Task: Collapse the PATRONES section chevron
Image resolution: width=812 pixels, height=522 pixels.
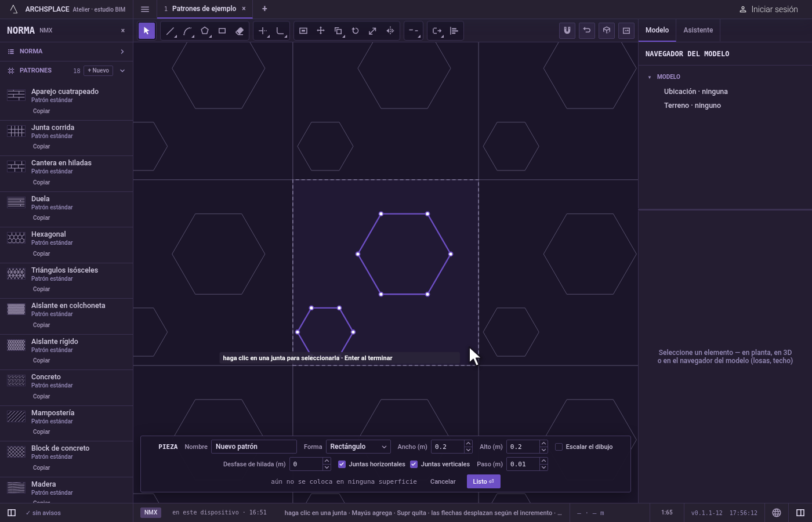Action: coord(122,71)
